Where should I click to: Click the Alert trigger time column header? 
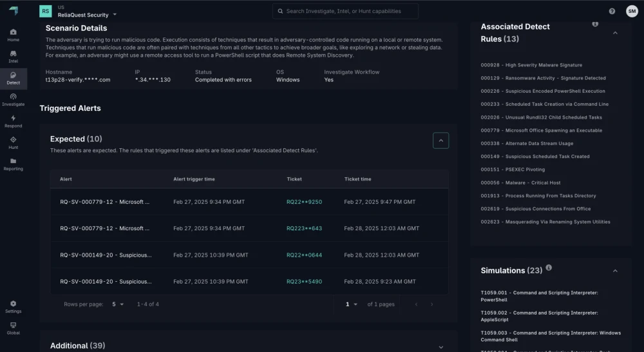click(194, 179)
